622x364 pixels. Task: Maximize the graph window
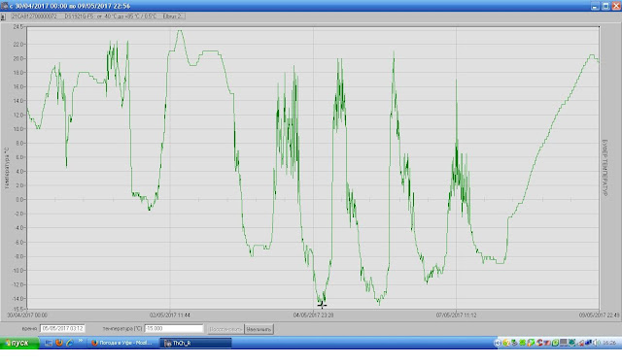605,6
